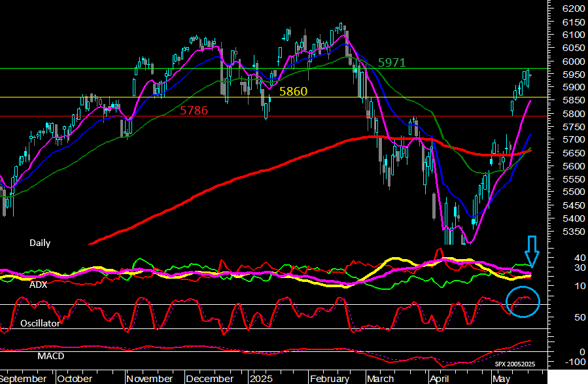Click the 5800 price axis value
The height and width of the screenshot is (384, 588).
(x=574, y=114)
